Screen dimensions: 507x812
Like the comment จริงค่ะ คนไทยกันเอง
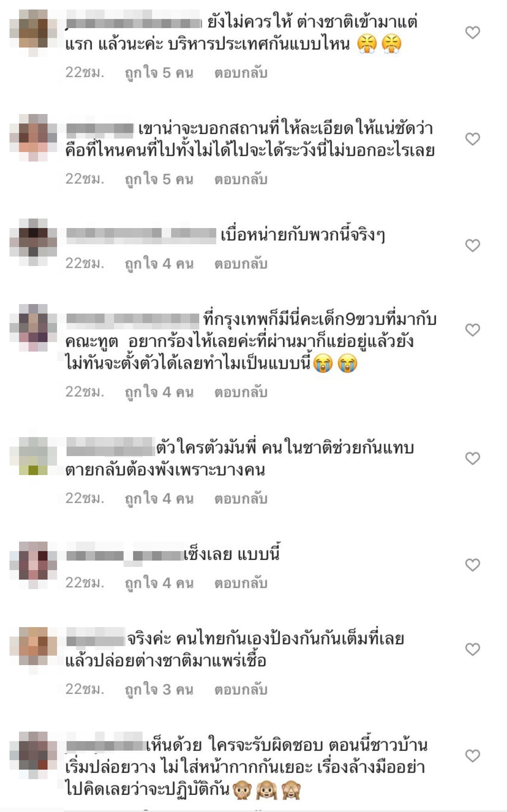(x=472, y=649)
